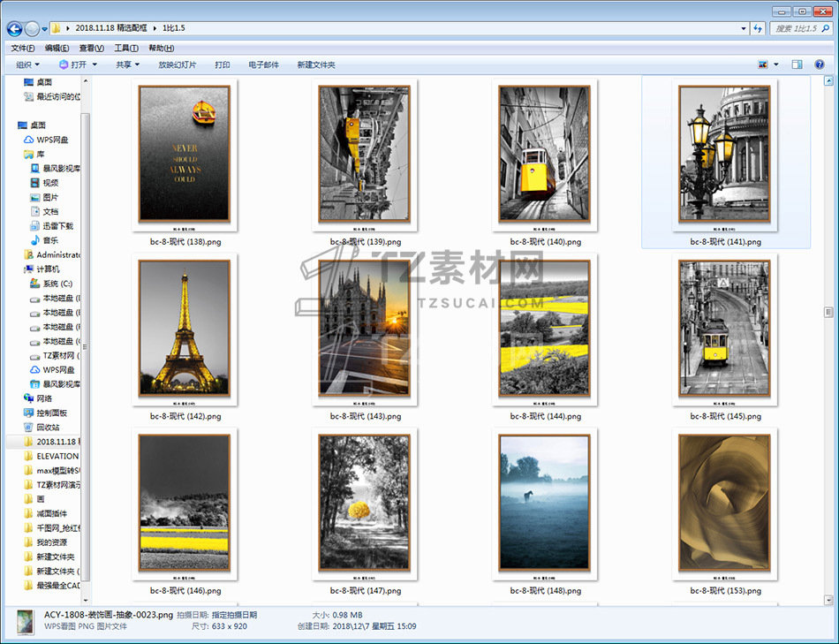The width and height of the screenshot is (839, 644).
Task: Open 网络 in the navigation pane
Action: click(x=44, y=398)
